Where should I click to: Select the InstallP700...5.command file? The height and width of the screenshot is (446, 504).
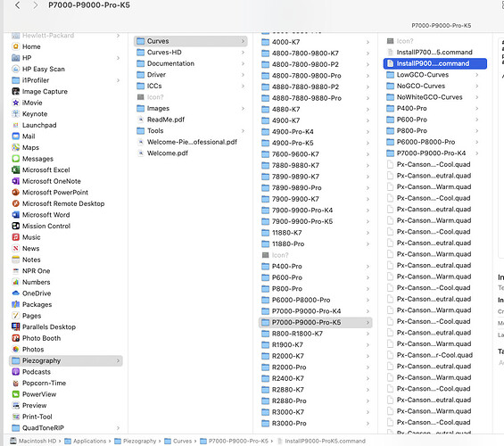[435, 53]
